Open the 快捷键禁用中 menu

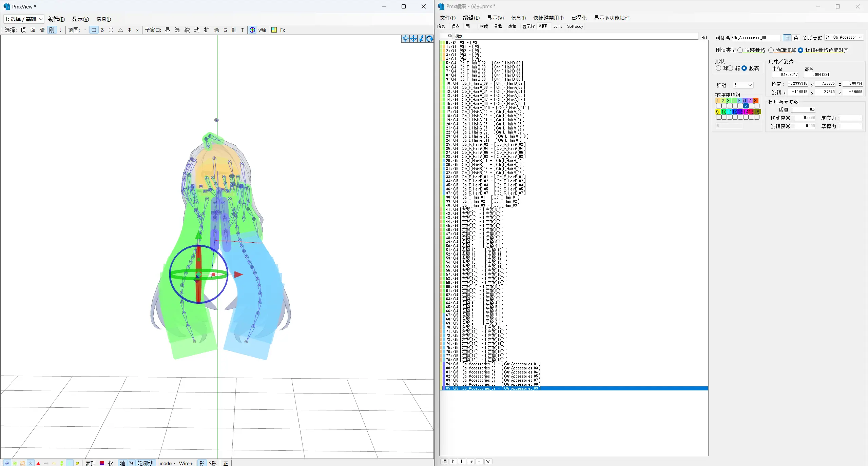tap(548, 18)
